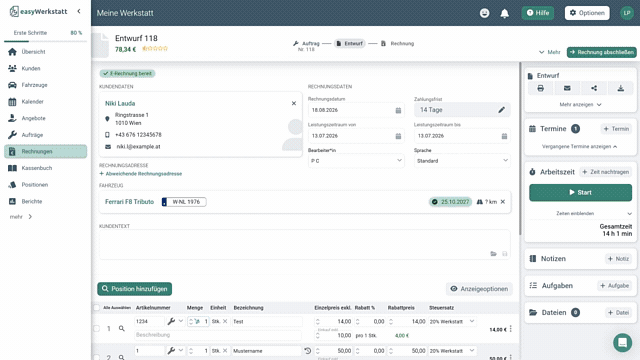This screenshot has width=640, height=360.
Task: Open the notifications bell
Action: tap(505, 13)
